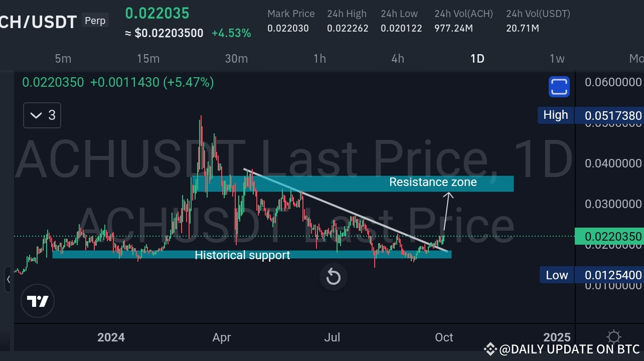
Task: Select the 5m timeframe
Action: 63,59
